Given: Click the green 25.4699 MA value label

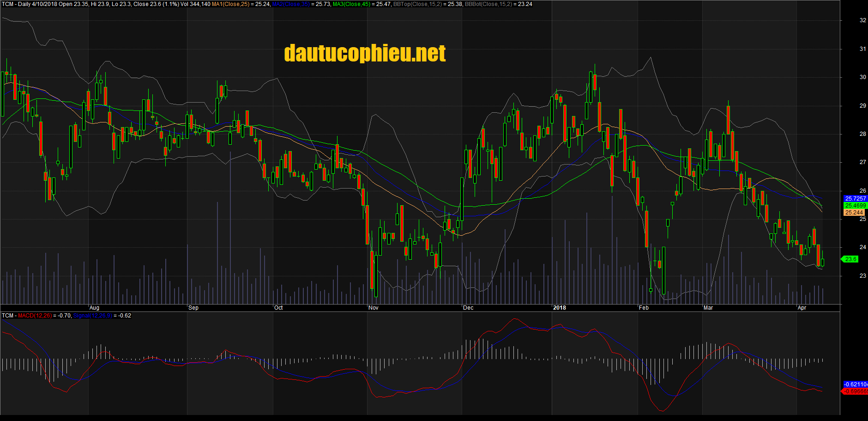Looking at the screenshot, I should tap(856, 206).
